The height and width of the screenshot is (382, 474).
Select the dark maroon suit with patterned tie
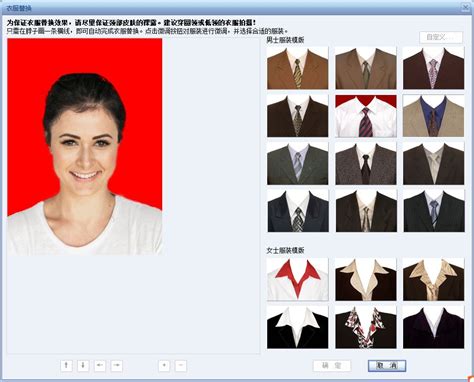433,68
